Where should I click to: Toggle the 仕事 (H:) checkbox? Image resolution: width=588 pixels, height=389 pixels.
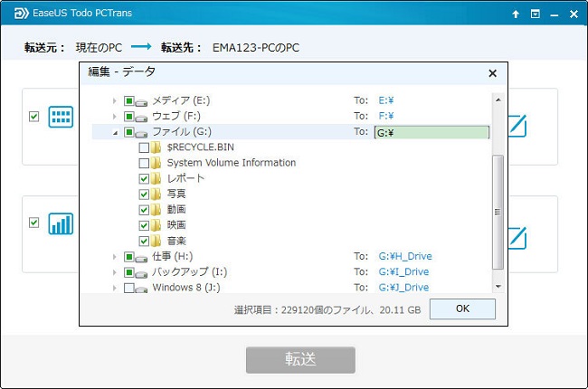(129, 257)
